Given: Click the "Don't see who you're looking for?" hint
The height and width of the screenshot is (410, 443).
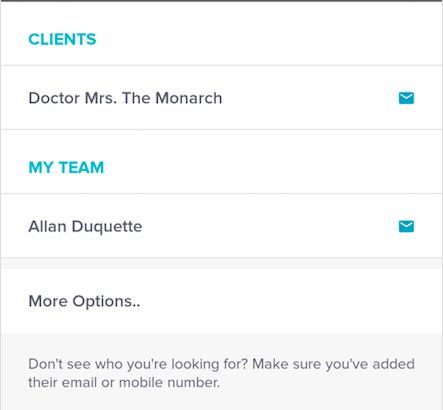Looking at the screenshot, I should (x=138, y=364).
